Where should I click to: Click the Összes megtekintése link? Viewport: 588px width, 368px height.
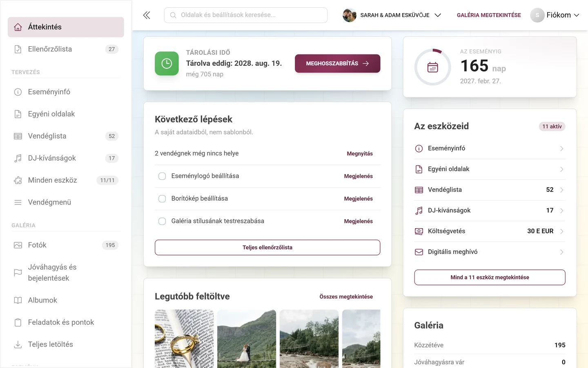tap(346, 297)
